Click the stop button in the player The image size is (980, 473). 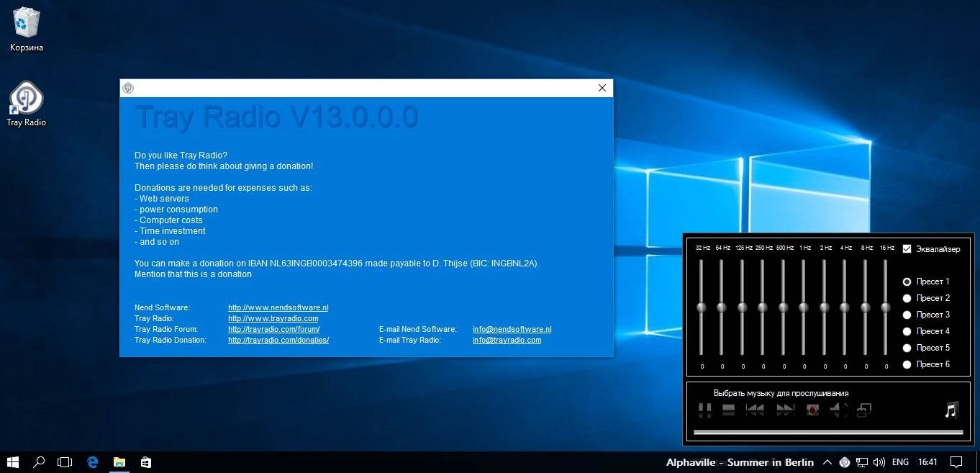[x=728, y=410]
